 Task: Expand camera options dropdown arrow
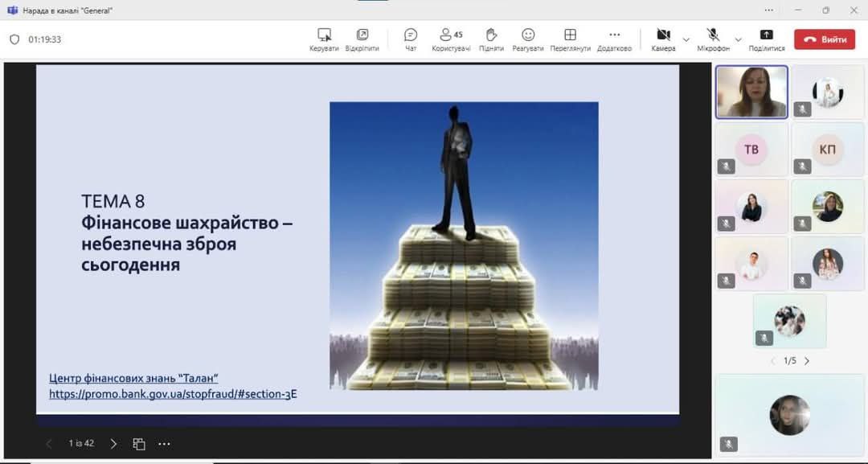pos(686,40)
